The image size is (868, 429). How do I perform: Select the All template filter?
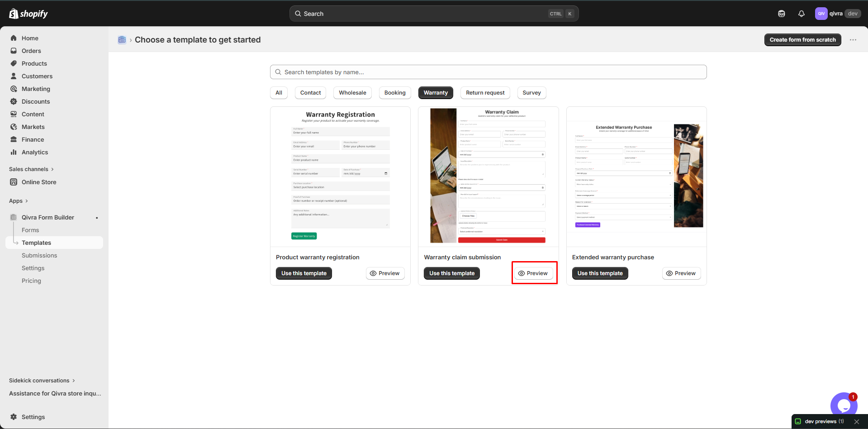(x=279, y=93)
